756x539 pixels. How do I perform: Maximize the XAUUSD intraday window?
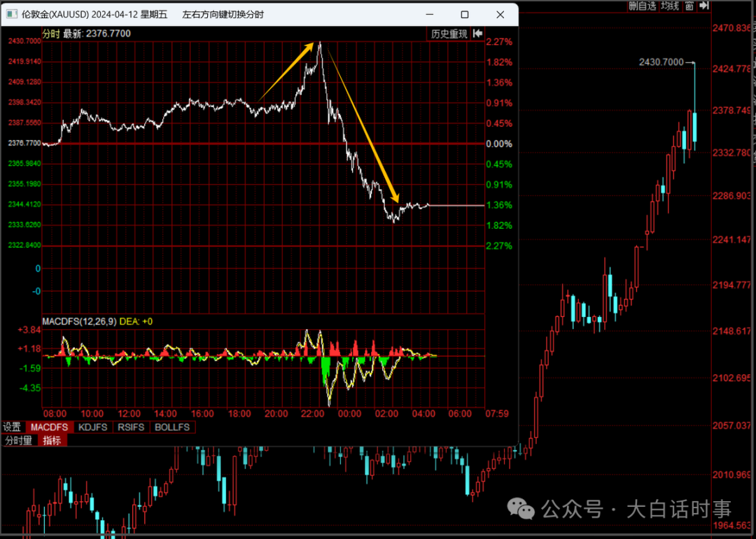464,14
